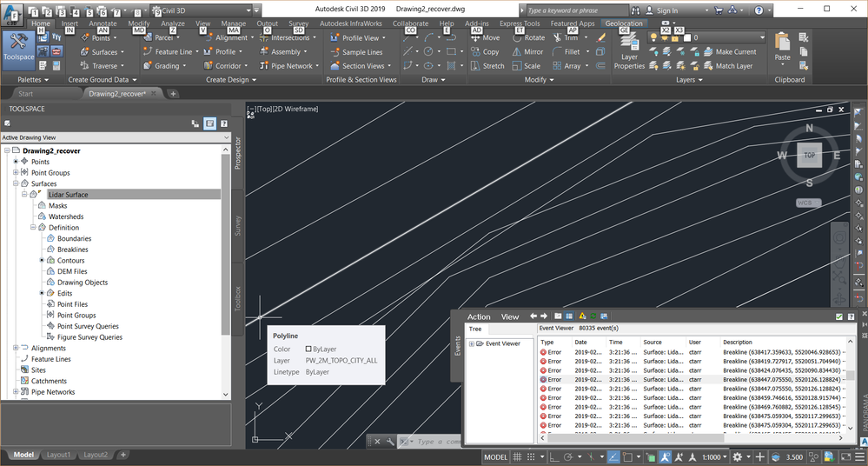Image resolution: width=868 pixels, height=466 pixels.
Task: Click the Event Viewer help icon
Action: [x=851, y=316]
